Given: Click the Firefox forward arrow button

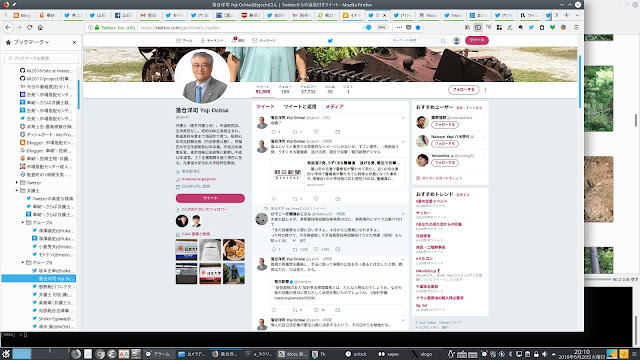Looking at the screenshot, I should tap(19, 27).
